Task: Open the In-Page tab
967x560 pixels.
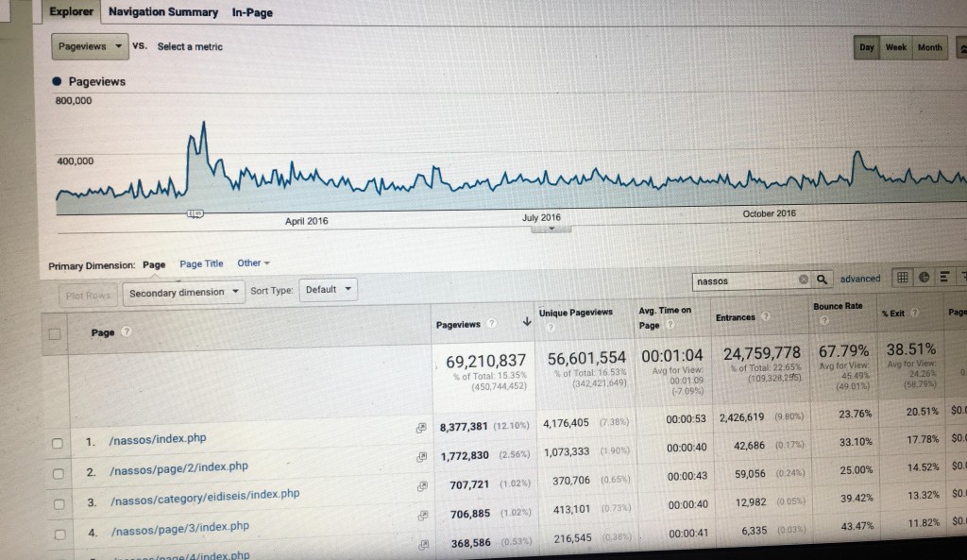Action: (x=251, y=12)
